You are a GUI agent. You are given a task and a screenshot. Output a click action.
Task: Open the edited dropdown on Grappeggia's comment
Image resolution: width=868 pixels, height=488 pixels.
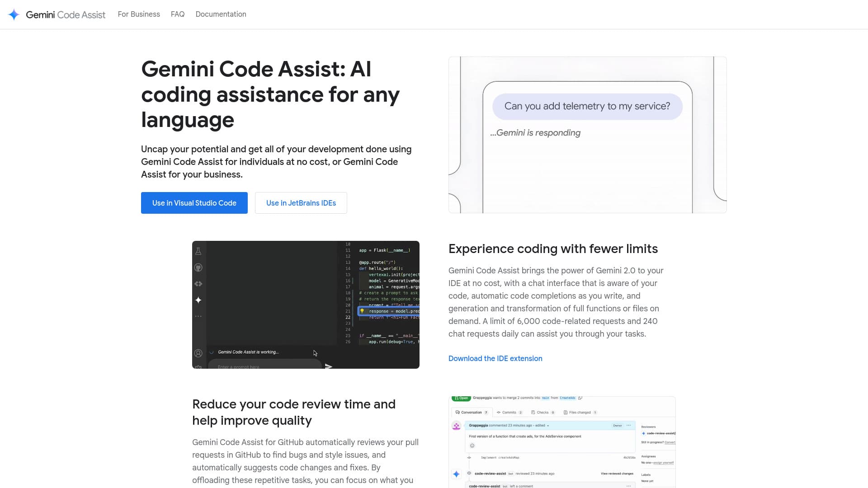548,426
